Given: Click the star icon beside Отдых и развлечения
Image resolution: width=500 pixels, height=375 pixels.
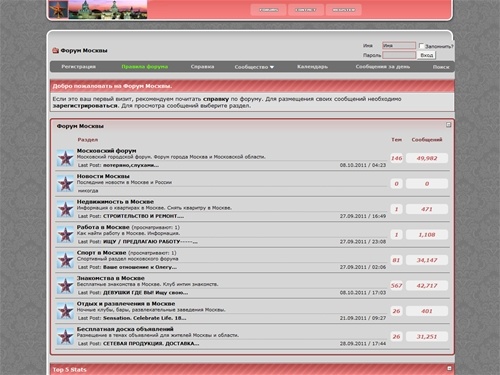Looking at the screenshot, I should (x=65, y=311).
